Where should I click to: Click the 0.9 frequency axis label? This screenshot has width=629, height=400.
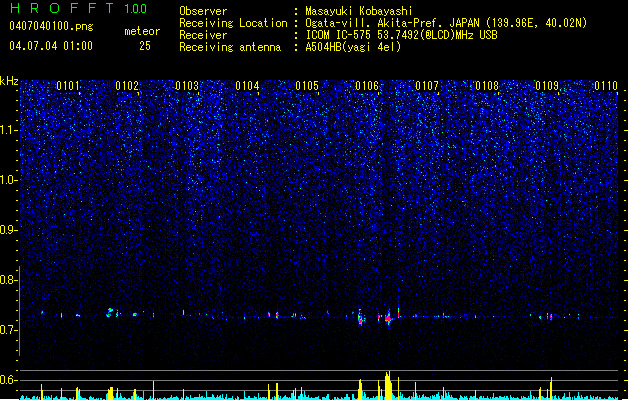pos(8,230)
